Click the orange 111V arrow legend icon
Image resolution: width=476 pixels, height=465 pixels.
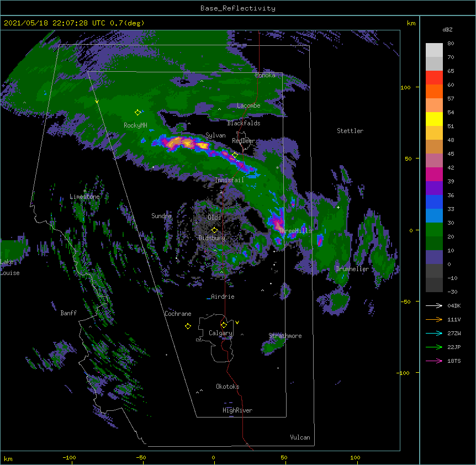point(434,319)
